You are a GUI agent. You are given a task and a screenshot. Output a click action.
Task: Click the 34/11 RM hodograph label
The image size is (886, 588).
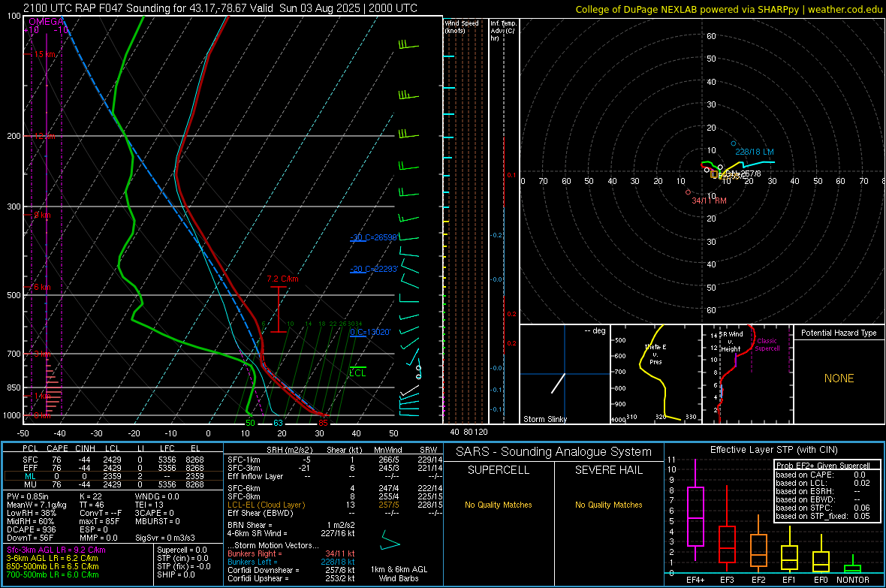(x=709, y=201)
